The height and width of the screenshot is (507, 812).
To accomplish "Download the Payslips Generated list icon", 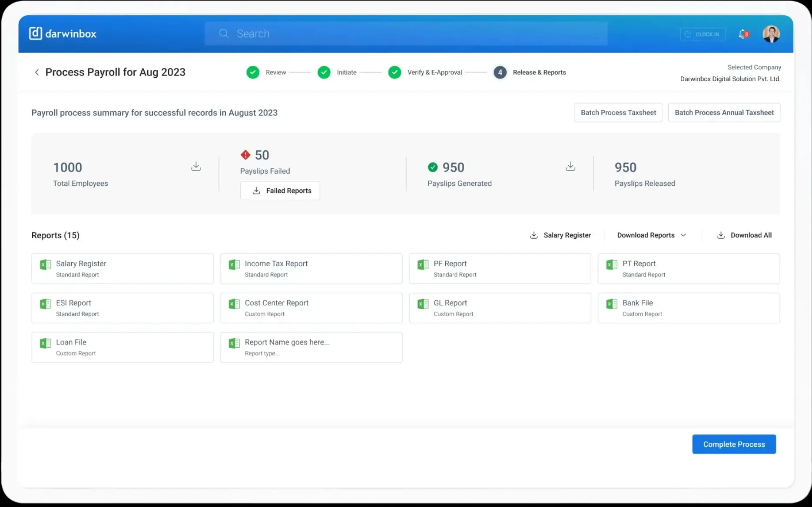I will pos(570,166).
